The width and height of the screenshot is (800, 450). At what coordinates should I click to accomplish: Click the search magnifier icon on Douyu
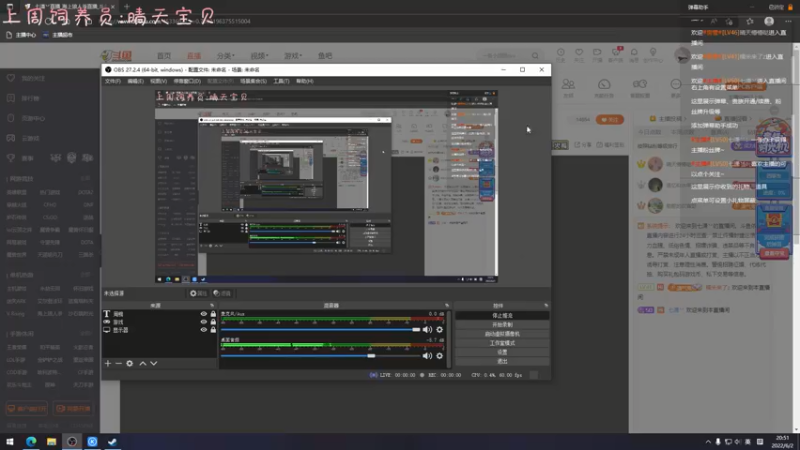pos(535,56)
